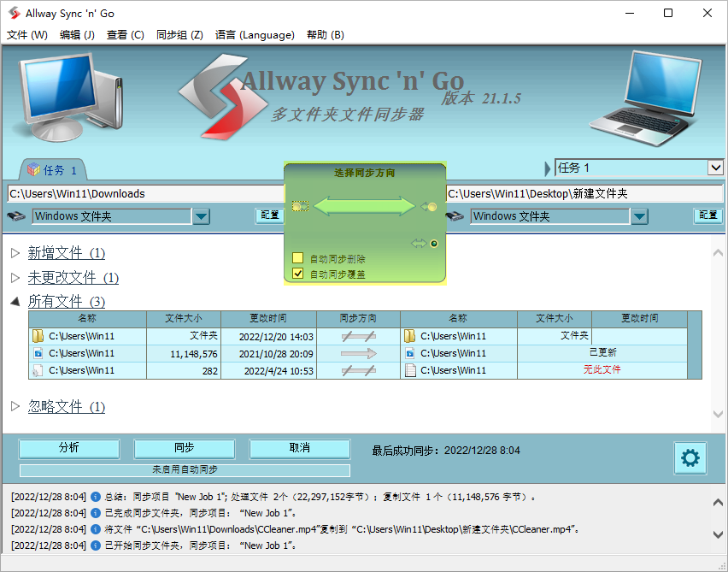Viewport: 728px width, 572px height.
Task: Click info icon on 已完成同步文件夹 log line
Action: [x=96, y=513]
